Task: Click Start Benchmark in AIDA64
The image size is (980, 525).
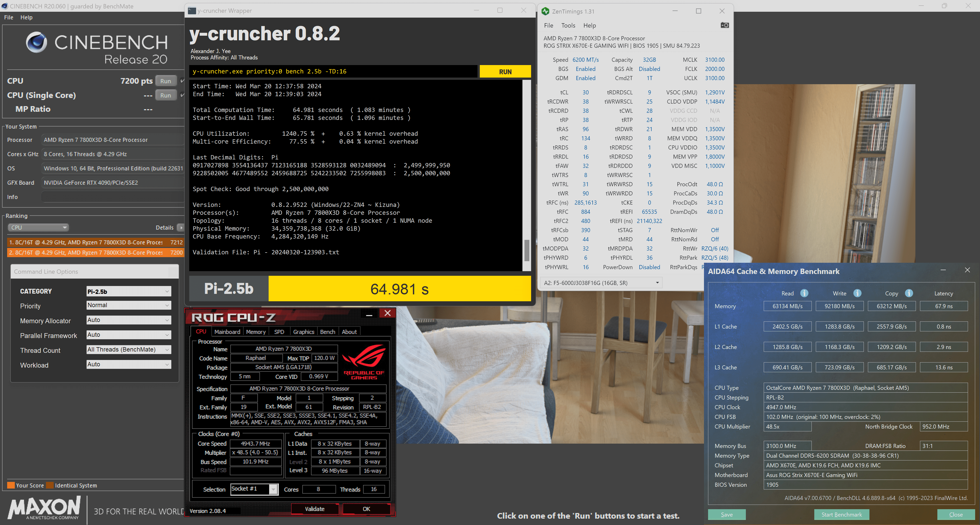Action: click(842, 515)
